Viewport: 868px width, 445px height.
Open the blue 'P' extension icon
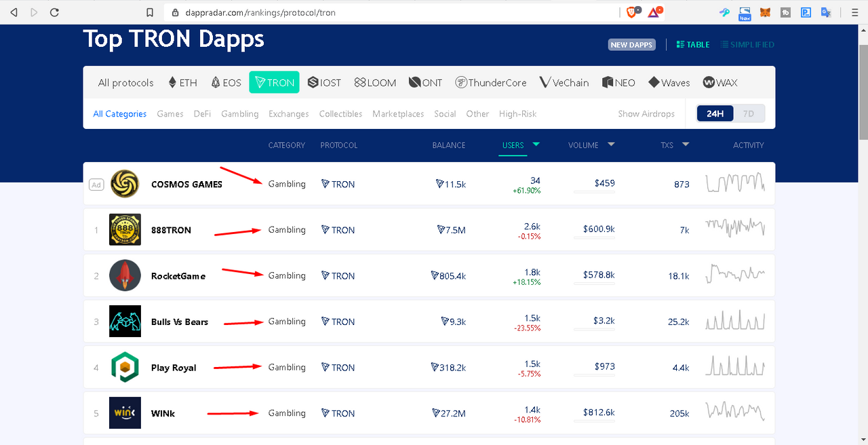[x=806, y=12]
